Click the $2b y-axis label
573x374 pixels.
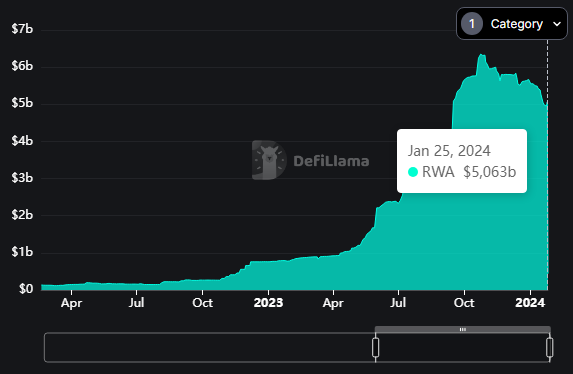(x=22, y=215)
